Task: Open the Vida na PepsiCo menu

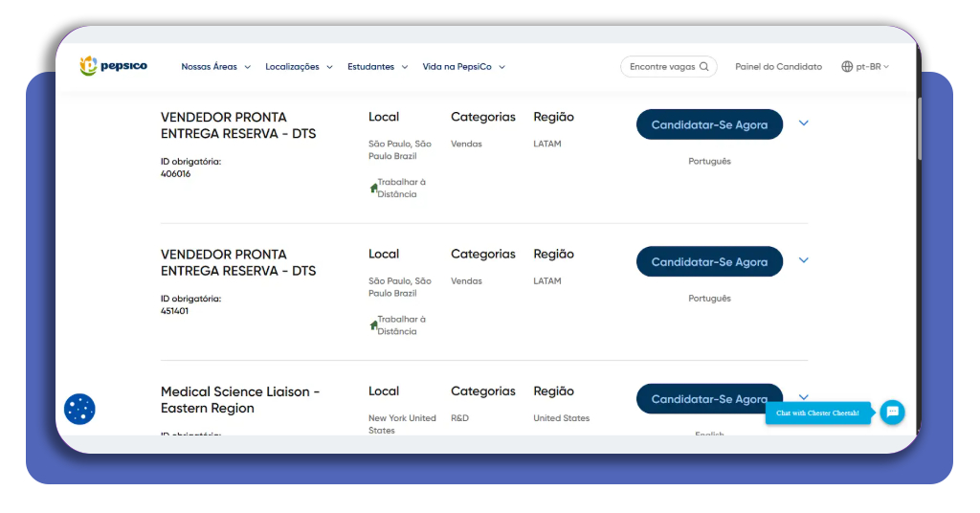Action: tap(464, 67)
